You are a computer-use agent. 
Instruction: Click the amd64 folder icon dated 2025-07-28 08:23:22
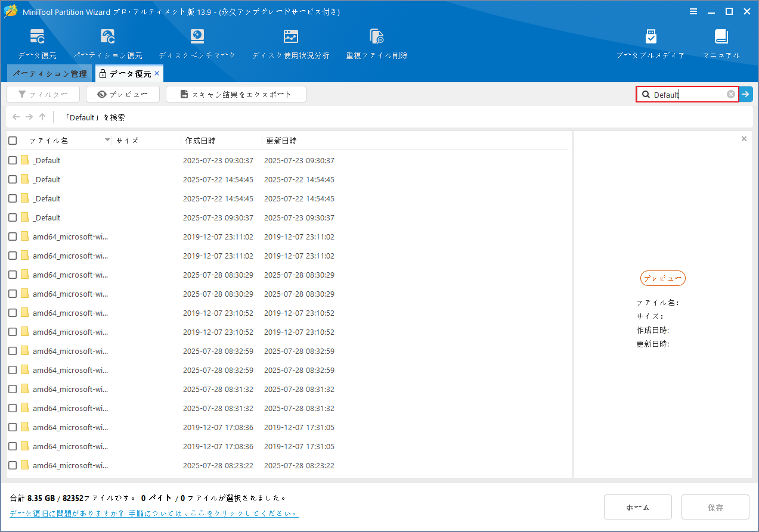24,465
